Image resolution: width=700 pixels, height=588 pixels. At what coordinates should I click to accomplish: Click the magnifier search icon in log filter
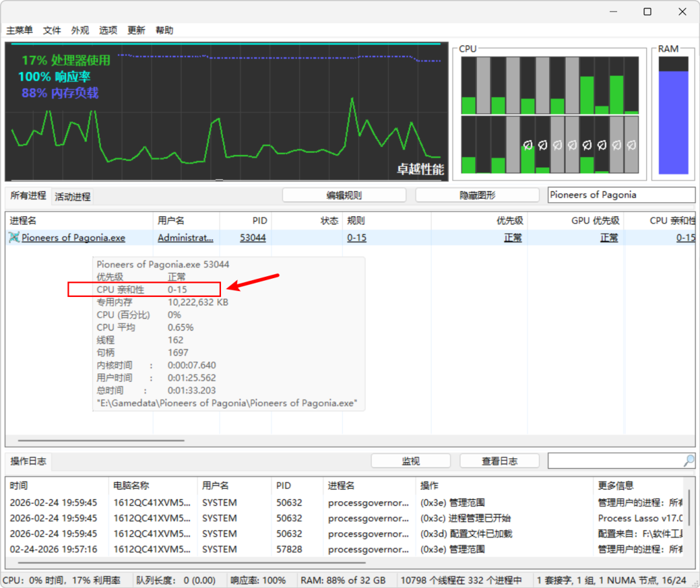point(689,461)
